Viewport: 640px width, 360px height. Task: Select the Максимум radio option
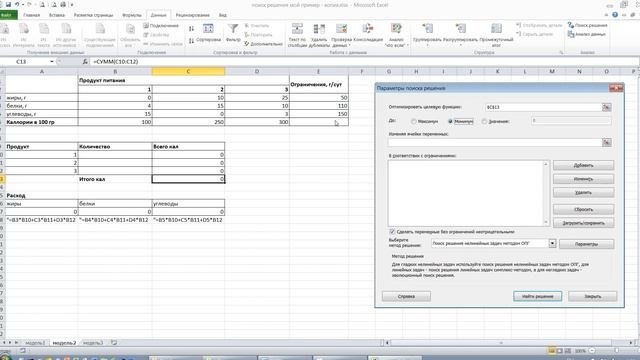[414, 121]
